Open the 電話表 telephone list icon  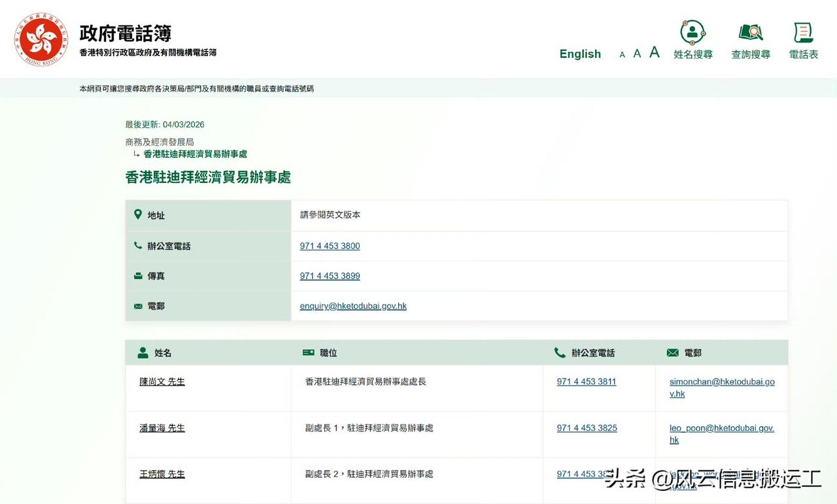(x=804, y=32)
